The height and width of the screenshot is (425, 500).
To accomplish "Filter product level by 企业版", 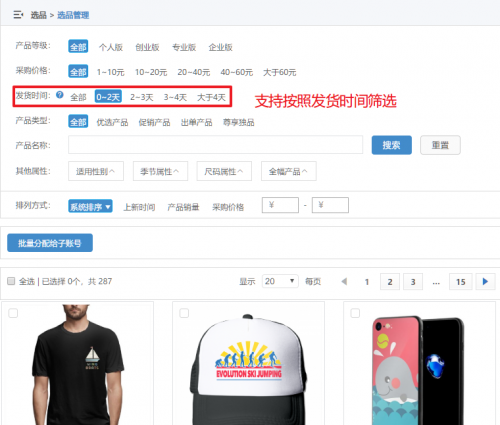I will (221, 47).
